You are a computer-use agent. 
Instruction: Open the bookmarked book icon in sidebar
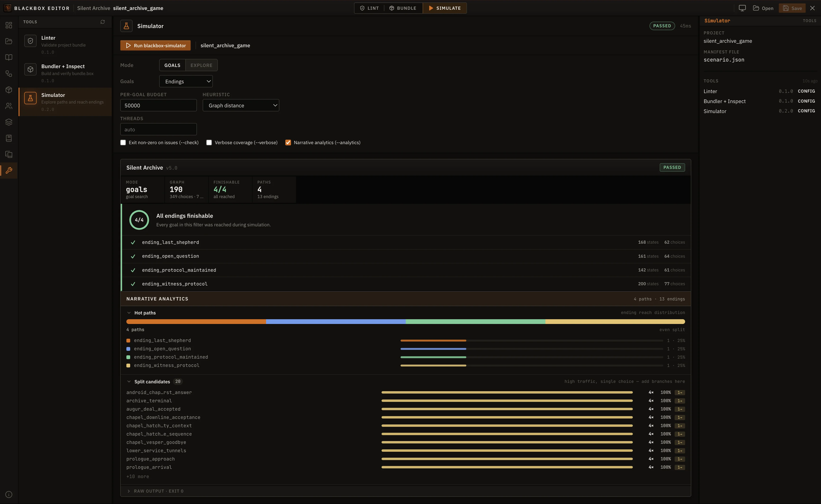click(x=9, y=138)
